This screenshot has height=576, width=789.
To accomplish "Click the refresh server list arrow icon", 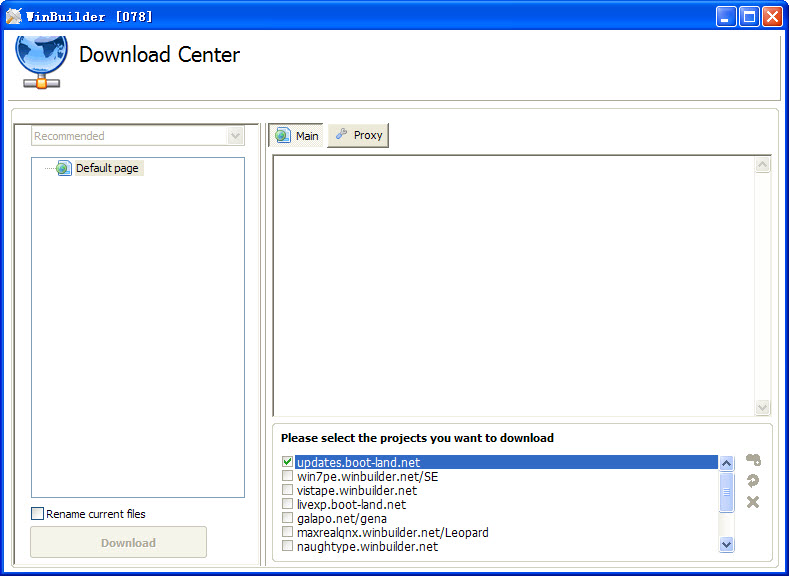I will tap(753, 481).
